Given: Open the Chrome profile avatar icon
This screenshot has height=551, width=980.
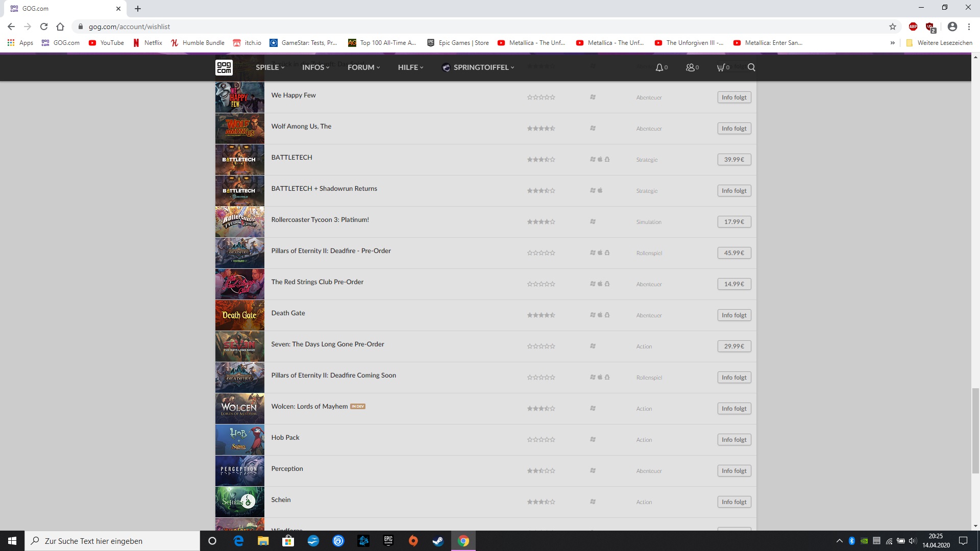Looking at the screenshot, I should click(x=952, y=27).
